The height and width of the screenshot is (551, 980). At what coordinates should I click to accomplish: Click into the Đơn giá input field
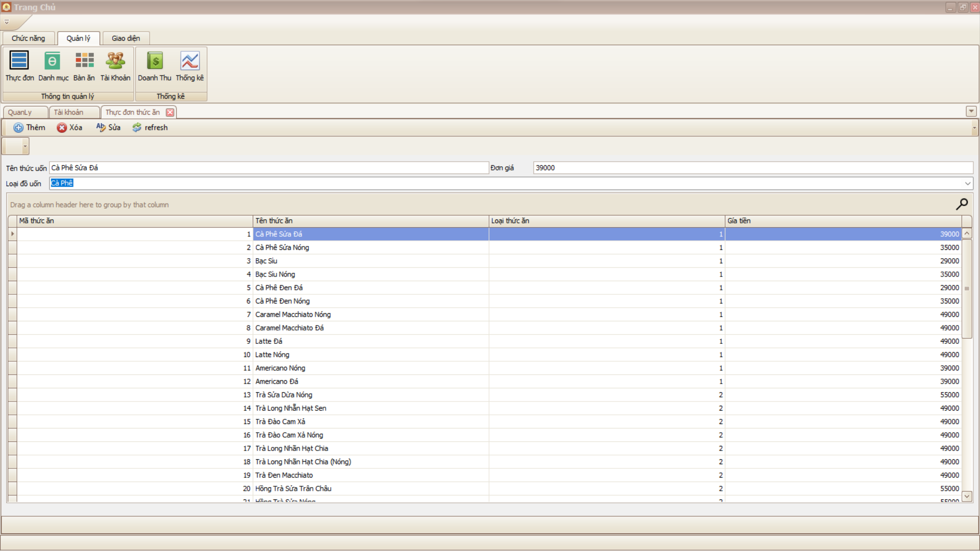click(752, 168)
